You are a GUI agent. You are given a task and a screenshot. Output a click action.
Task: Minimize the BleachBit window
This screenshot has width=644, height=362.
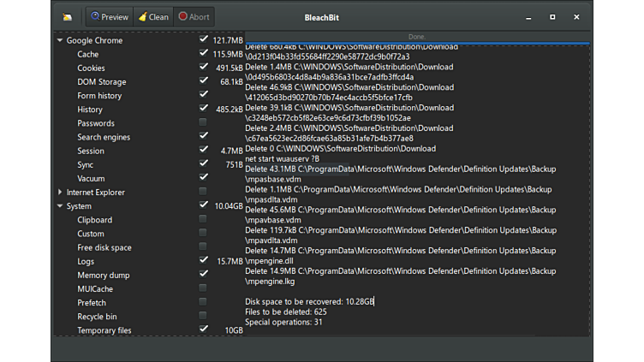point(528,17)
